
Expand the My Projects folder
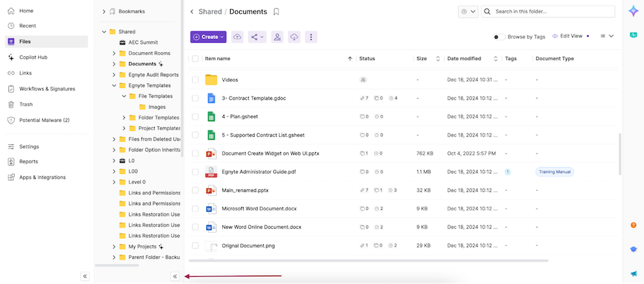[x=113, y=247]
